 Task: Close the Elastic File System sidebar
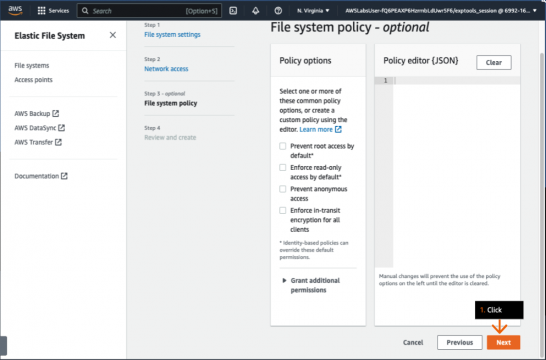[112, 35]
